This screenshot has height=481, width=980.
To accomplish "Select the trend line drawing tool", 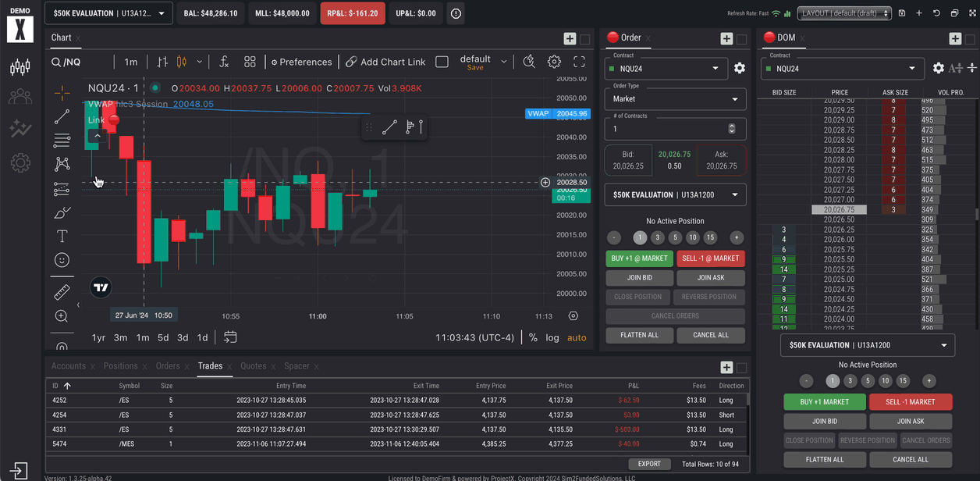I will (x=62, y=117).
